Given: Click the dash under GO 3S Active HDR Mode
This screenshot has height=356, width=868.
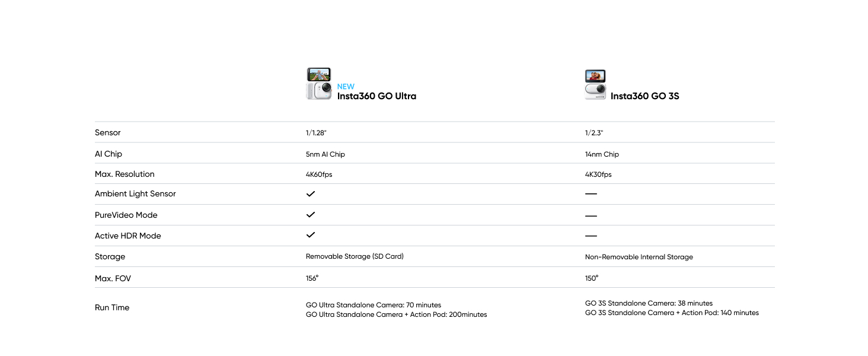Looking at the screenshot, I should pyautogui.click(x=591, y=236).
